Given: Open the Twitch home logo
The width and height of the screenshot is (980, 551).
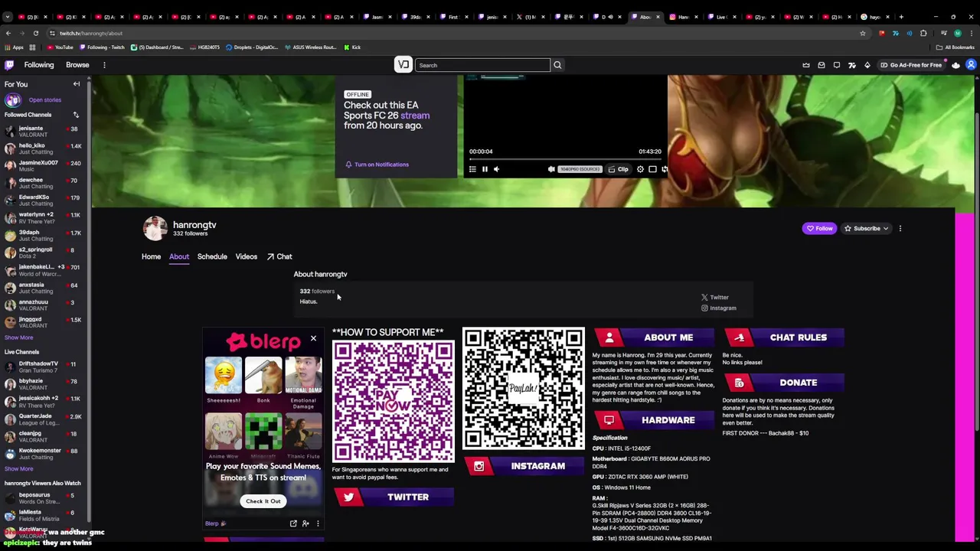Looking at the screenshot, I should pyautogui.click(x=9, y=65).
